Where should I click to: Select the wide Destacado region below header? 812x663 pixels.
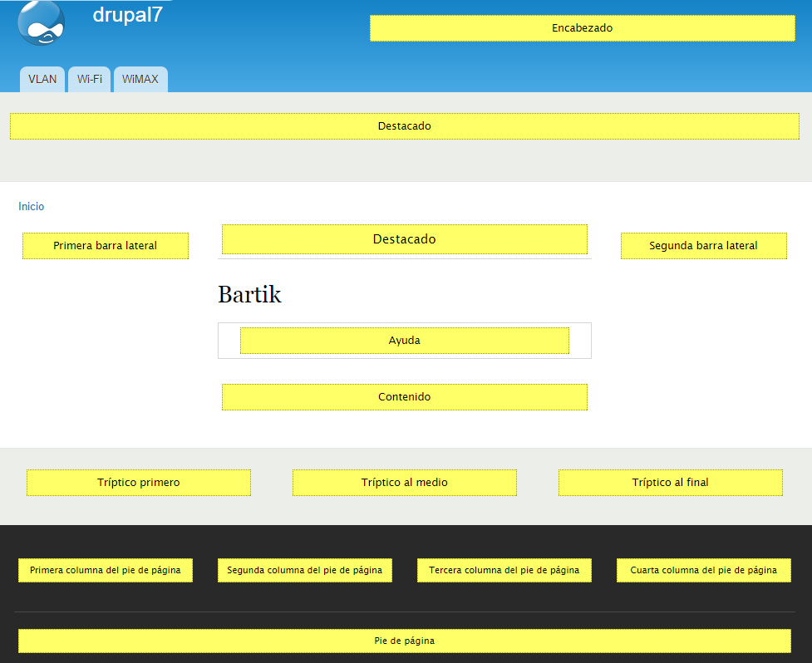(x=405, y=125)
